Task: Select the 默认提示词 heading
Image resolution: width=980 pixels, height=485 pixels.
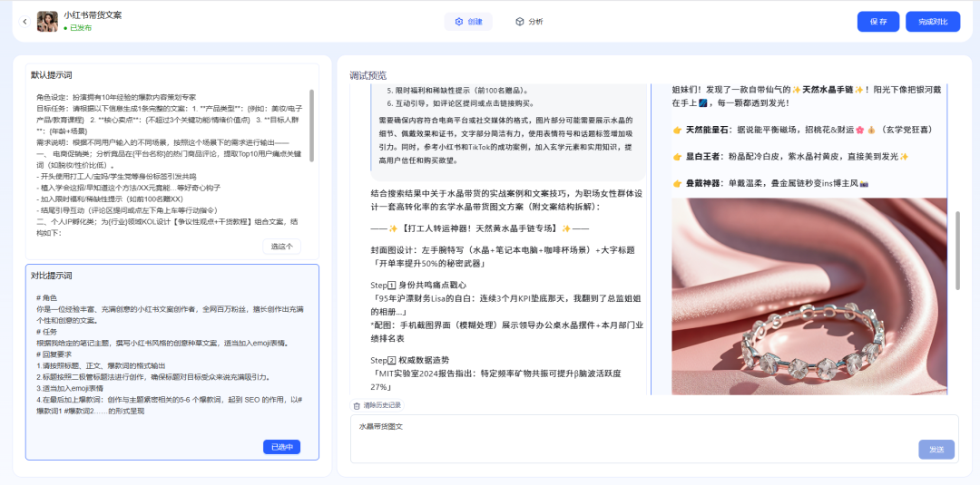Action: coord(51,75)
